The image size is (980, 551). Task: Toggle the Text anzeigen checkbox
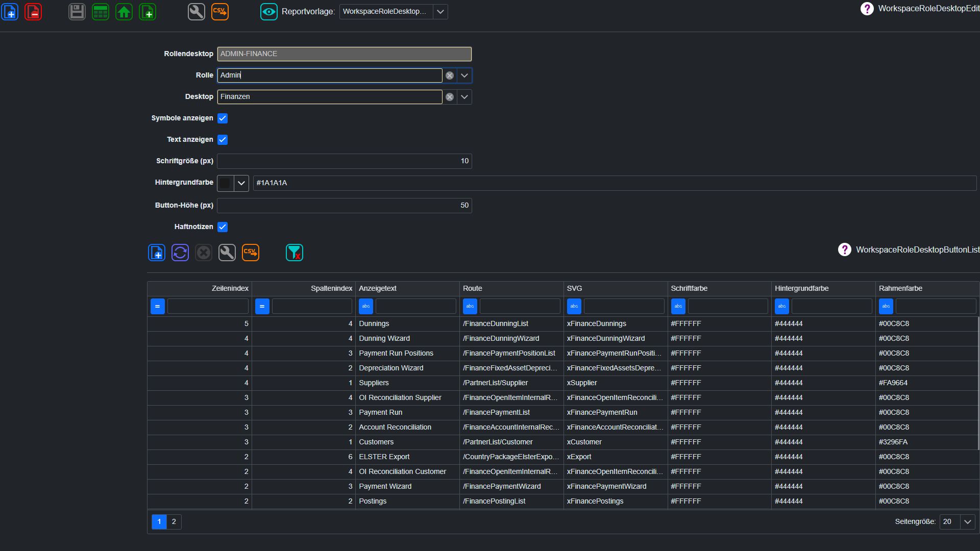tap(223, 140)
